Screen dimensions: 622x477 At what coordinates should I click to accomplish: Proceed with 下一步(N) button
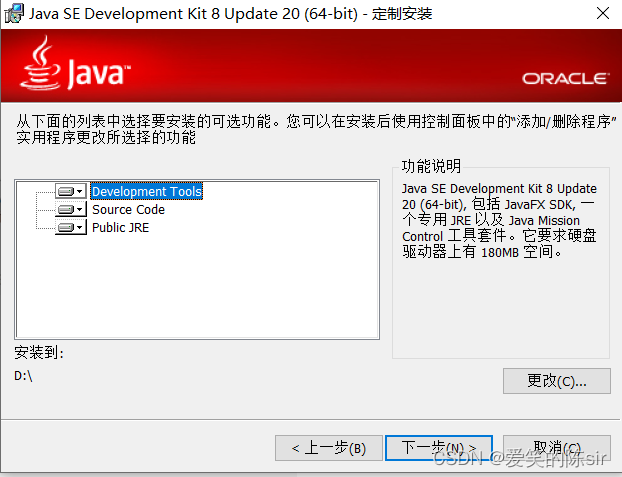[x=439, y=448]
